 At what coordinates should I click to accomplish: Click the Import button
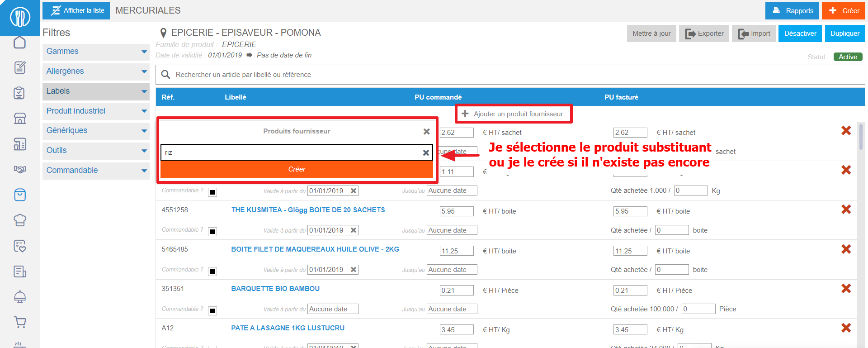click(754, 33)
